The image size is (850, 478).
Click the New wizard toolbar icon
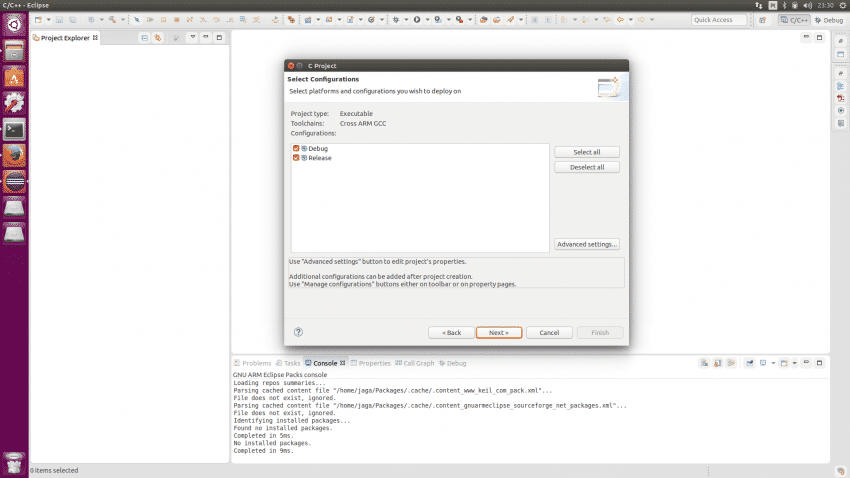click(38, 20)
